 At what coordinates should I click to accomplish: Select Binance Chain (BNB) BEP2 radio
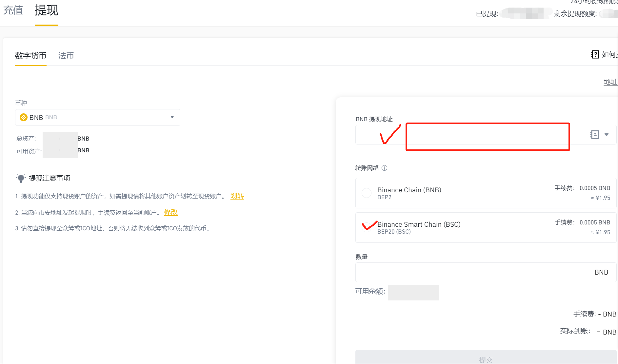pyautogui.click(x=367, y=193)
